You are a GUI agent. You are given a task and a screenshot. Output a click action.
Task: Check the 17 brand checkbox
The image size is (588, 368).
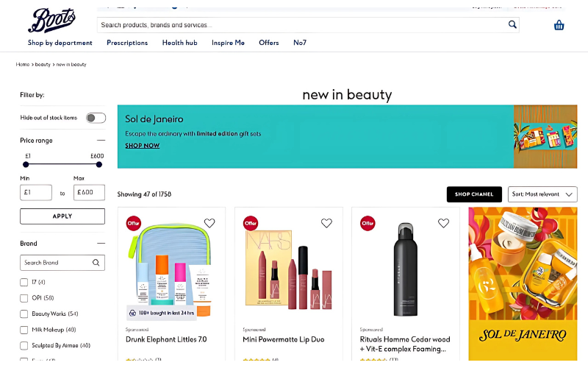pyautogui.click(x=24, y=282)
